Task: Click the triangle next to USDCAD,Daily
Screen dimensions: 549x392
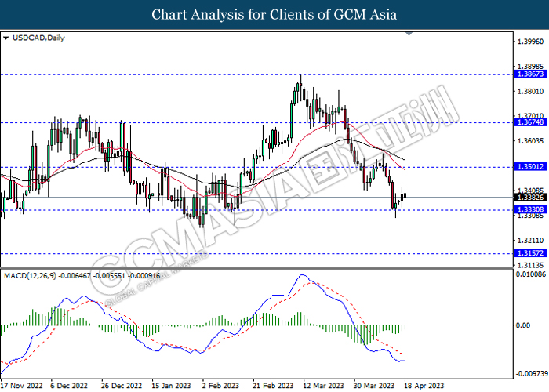Action: [x=5, y=38]
